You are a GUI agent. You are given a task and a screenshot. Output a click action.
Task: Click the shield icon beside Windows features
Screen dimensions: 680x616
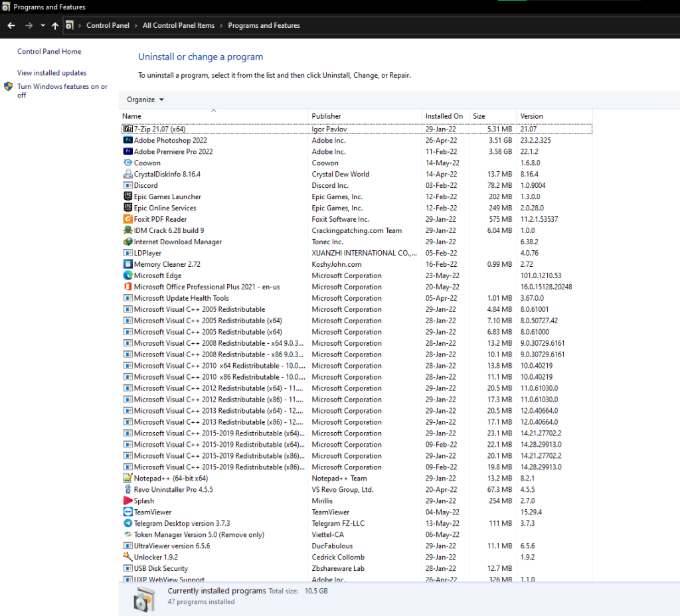(8, 86)
